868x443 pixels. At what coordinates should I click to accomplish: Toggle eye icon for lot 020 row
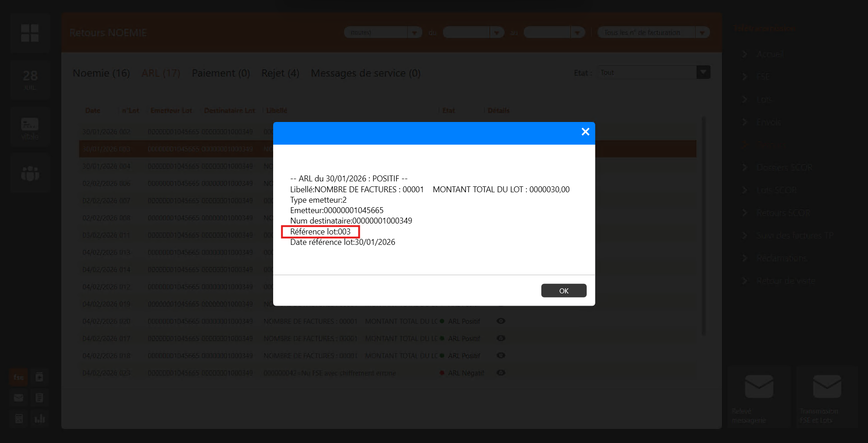501,321
